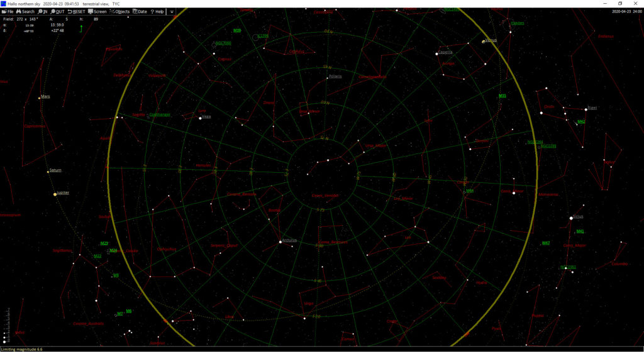Screen dimensions: 644x352
Task: Select open cluster M7 label
Action: tap(119, 314)
